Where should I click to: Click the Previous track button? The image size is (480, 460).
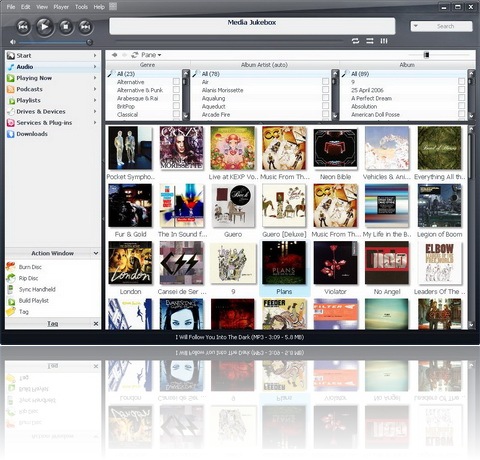(x=23, y=27)
